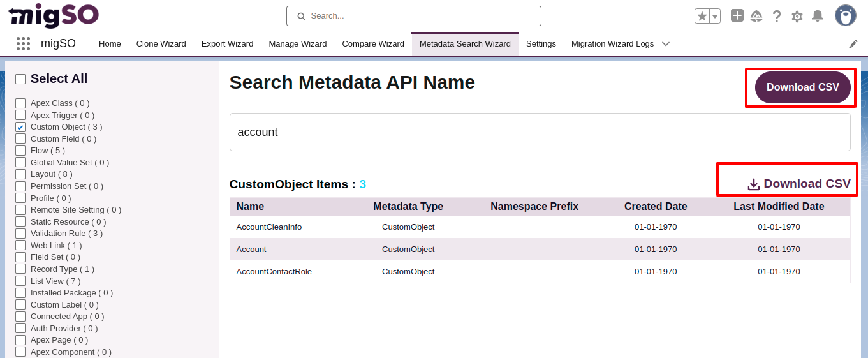Open the user profile avatar
The width and height of the screenshot is (868, 358).
pyautogui.click(x=846, y=16)
